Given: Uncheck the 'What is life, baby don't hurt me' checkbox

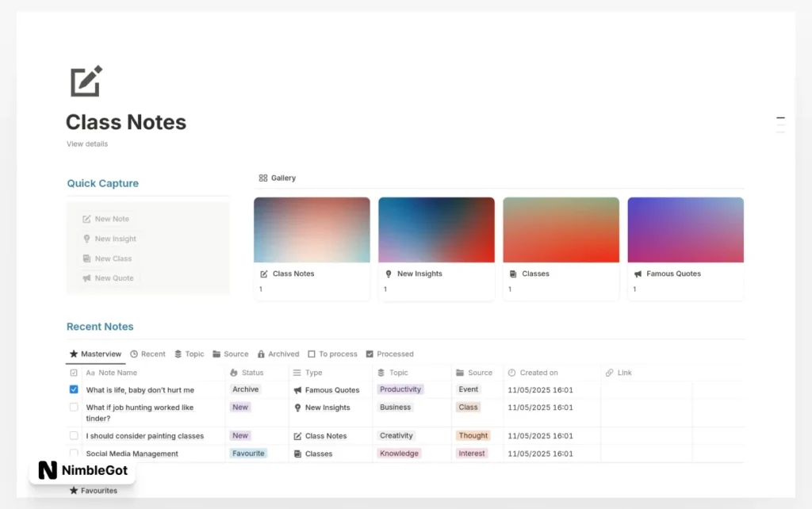Looking at the screenshot, I should coord(74,389).
